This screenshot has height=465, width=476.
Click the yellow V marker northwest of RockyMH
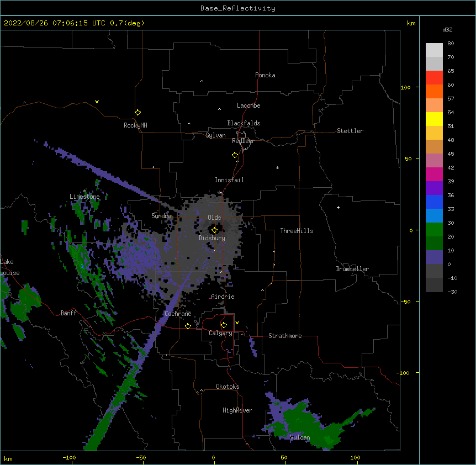point(97,102)
